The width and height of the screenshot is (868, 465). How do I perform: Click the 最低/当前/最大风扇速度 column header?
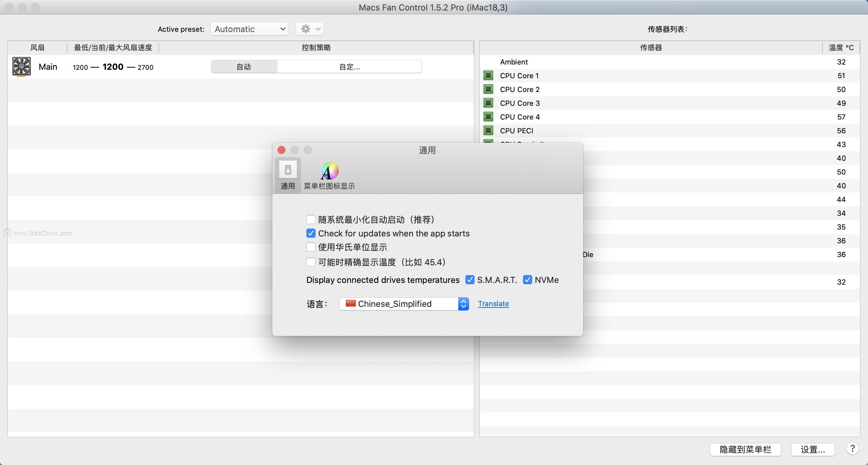click(113, 47)
